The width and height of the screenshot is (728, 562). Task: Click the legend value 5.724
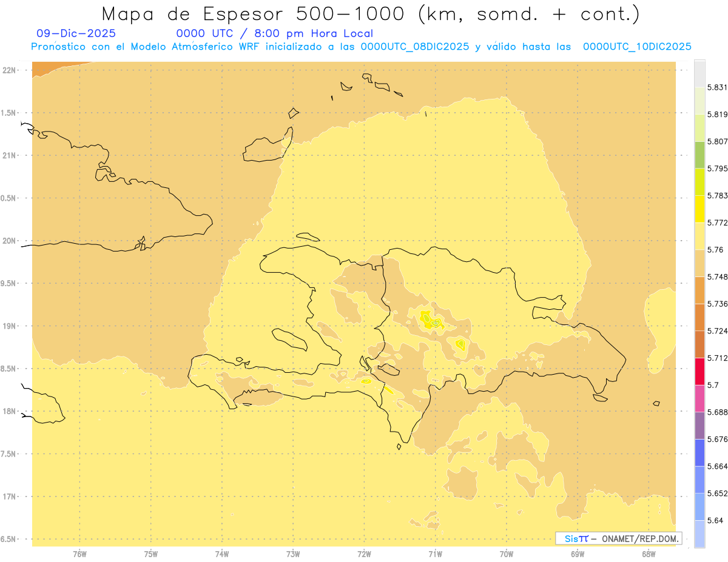pos(717,330)
